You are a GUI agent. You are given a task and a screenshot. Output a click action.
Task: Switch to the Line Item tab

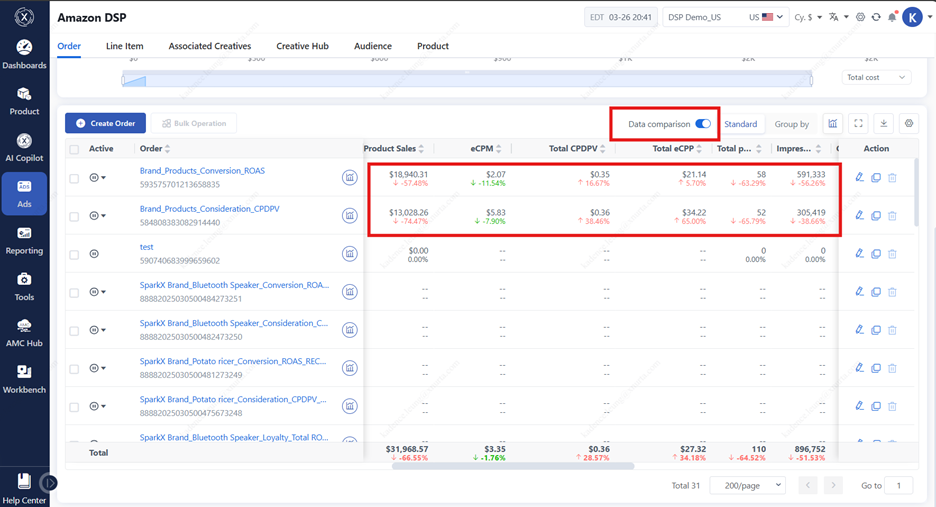tap(125, 46)
